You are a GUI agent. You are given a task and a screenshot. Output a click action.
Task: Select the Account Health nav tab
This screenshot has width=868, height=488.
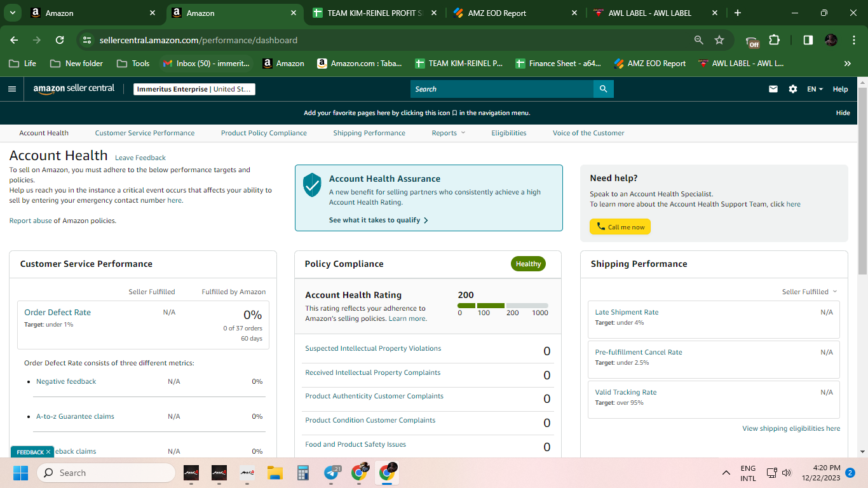(44, 133)
